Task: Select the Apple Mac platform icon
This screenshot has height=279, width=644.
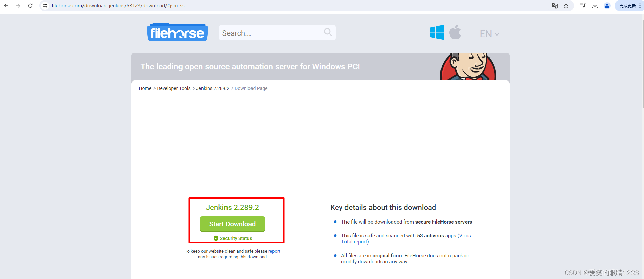Action: [455, 32]
